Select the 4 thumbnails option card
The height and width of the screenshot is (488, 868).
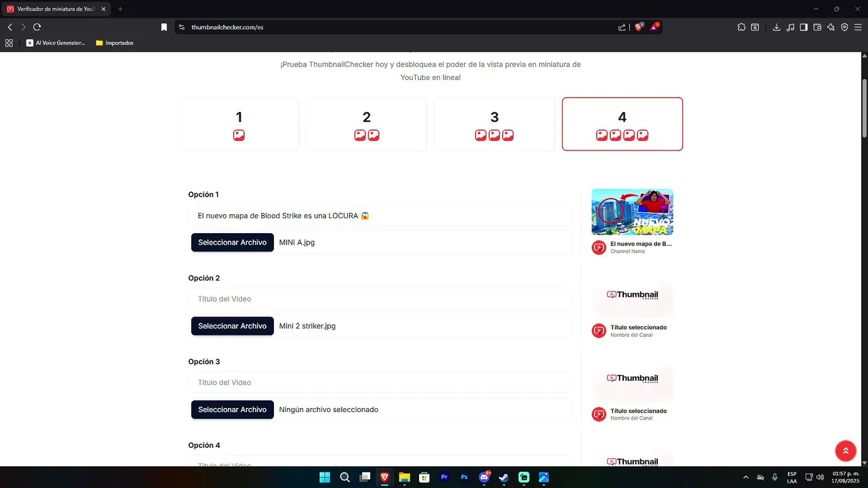click(623, 124)
